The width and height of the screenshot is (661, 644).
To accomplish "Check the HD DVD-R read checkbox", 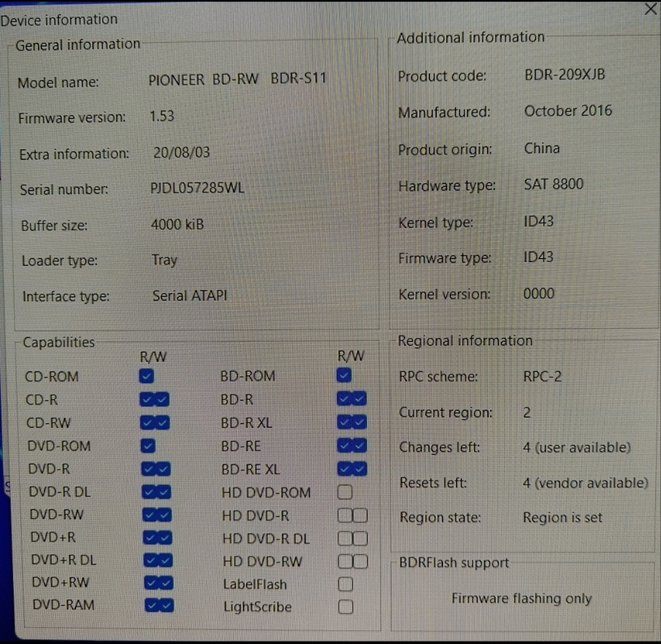I will coord(345,515).
